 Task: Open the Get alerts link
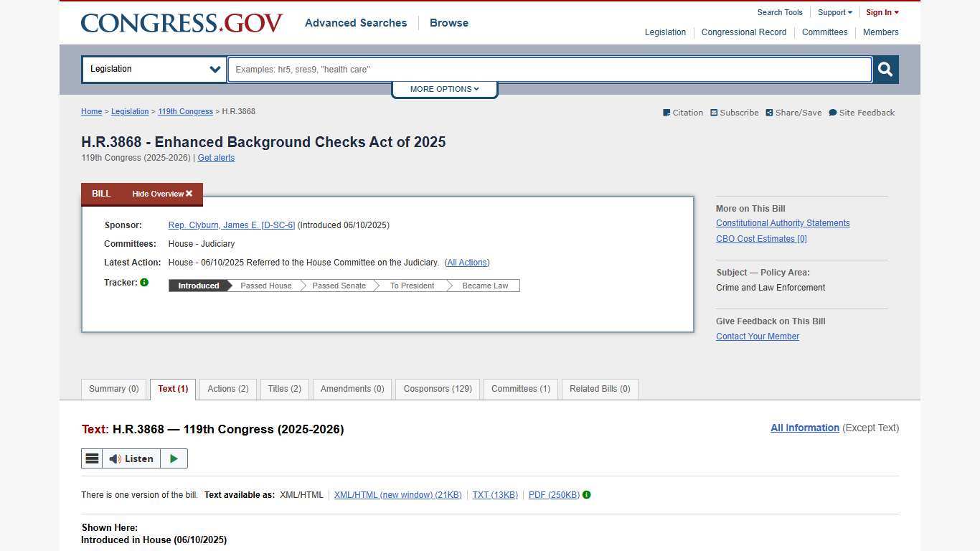tap(216, 158)
